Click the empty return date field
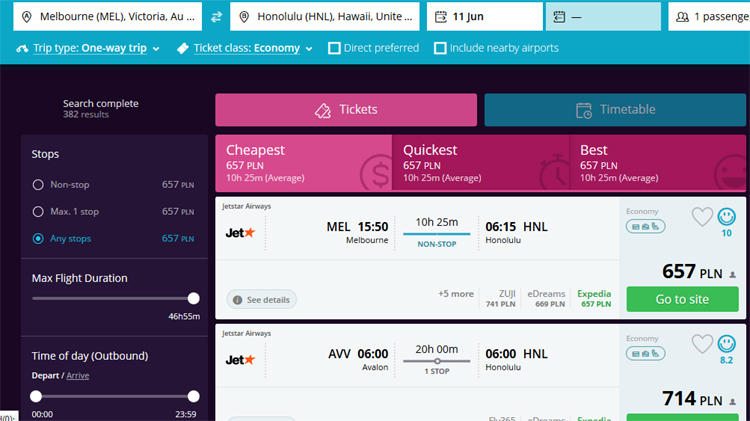This screenshot has width=750, height=421. pyautogui.click(x=604, y=17)
